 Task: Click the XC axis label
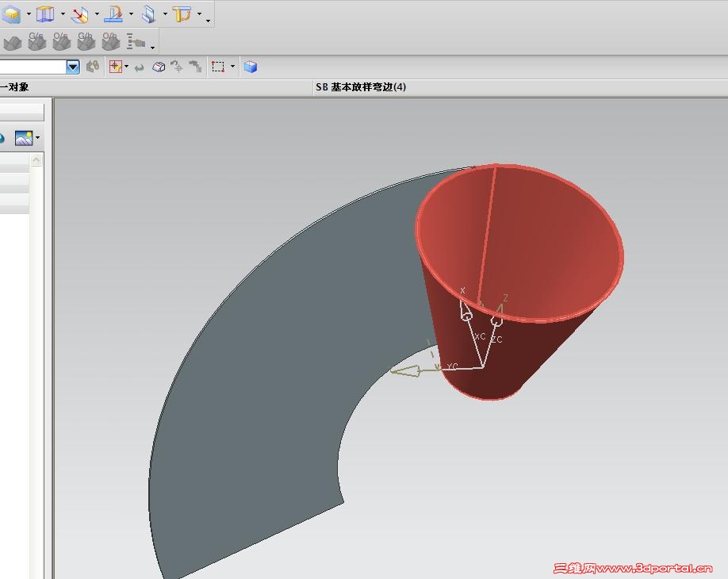tap(480, 336)
